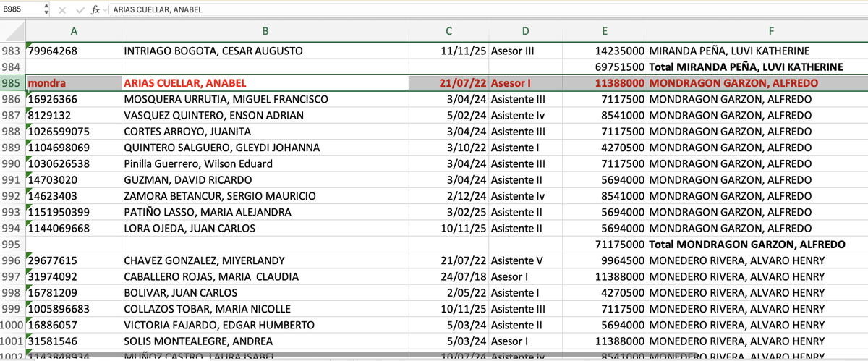Screen dimensions: 868x361
Task: Select row 985 header
Action: pyautogui.click(x=12, y=83)
